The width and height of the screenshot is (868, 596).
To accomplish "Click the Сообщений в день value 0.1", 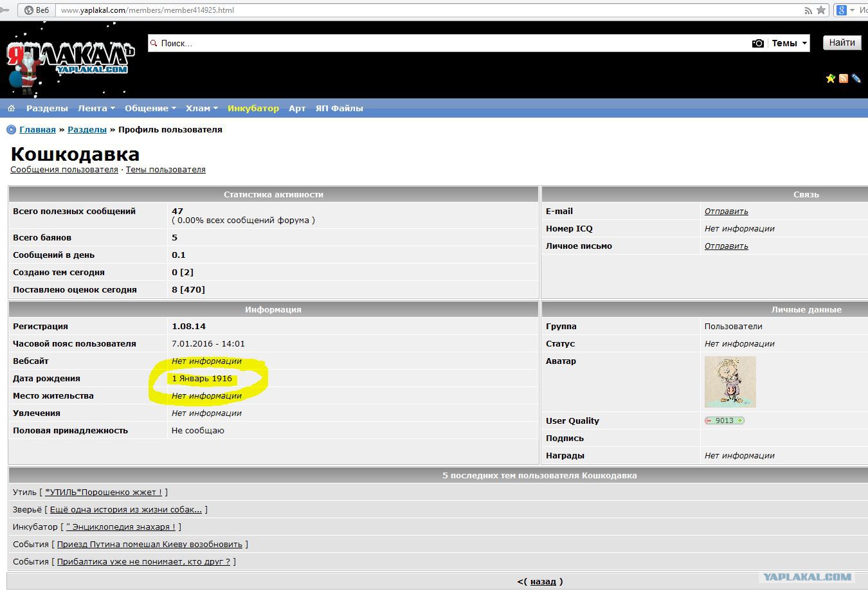I will point(179,255).
